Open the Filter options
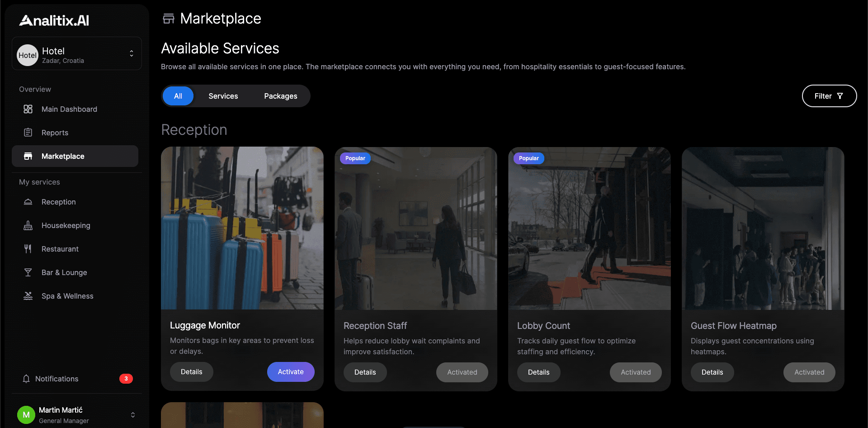 pos(829,96)
